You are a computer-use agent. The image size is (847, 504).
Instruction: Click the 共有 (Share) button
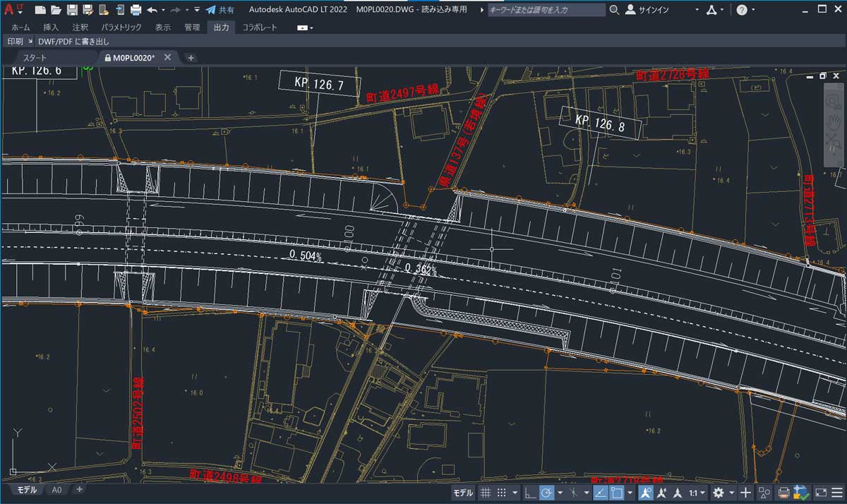click(222, 10)
